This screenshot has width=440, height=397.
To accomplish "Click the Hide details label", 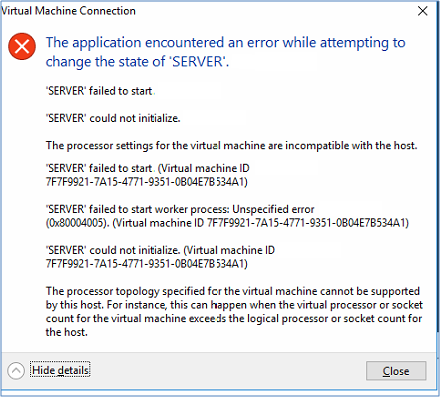I will point(60,370).
